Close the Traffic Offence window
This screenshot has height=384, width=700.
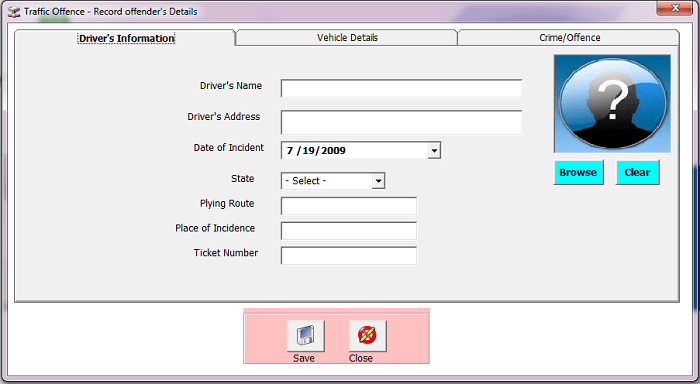coord(675,8)
